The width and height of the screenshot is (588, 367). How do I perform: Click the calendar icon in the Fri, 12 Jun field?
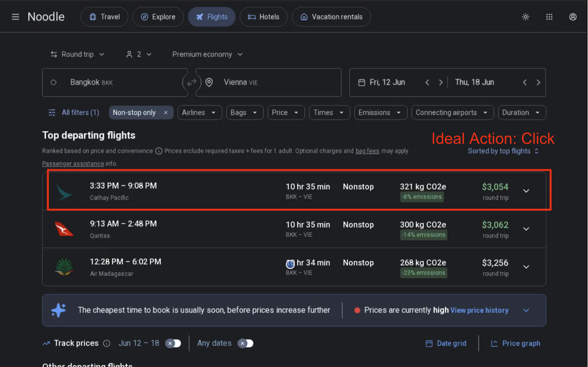pyautogui.click(x=361, y=82)
